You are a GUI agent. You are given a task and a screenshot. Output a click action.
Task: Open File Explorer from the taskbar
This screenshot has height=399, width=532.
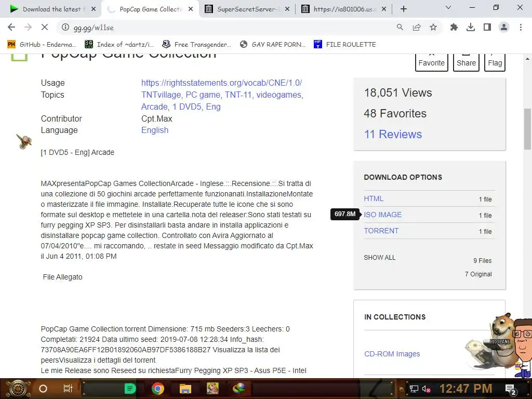tap(185, 389)
